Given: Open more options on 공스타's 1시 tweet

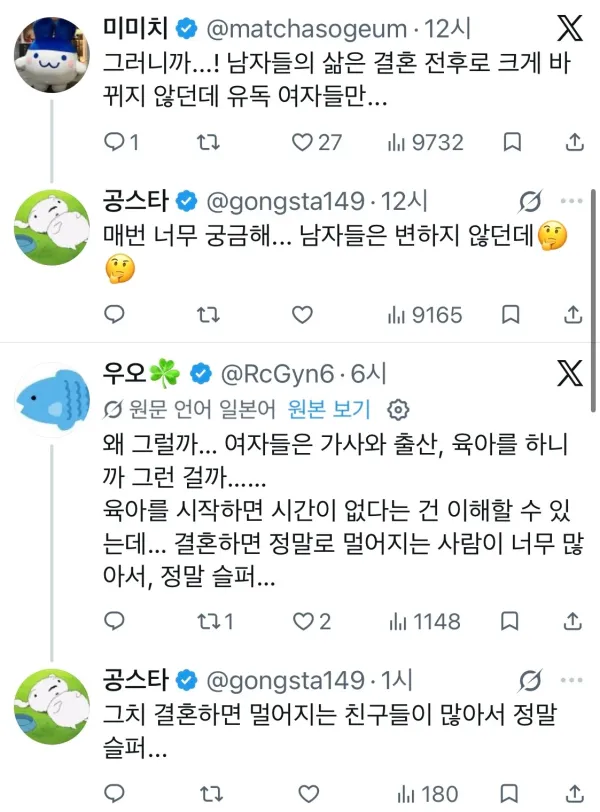Looking at the screenshot, I should tap(572, 680).
